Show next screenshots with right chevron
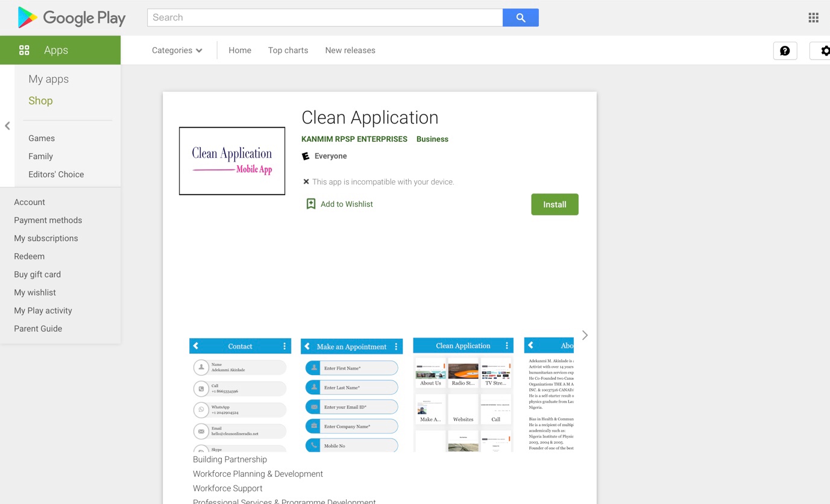The image size is (830, 504). click(585, 335)
